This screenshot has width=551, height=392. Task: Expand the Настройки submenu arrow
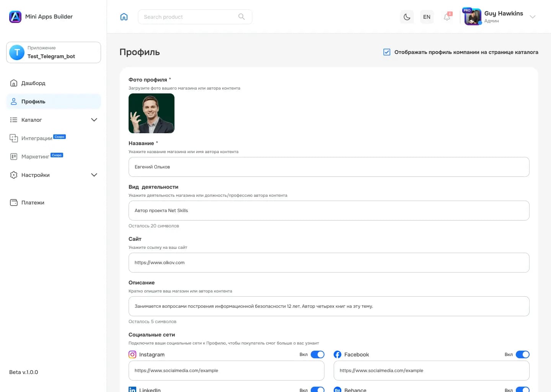94,175
